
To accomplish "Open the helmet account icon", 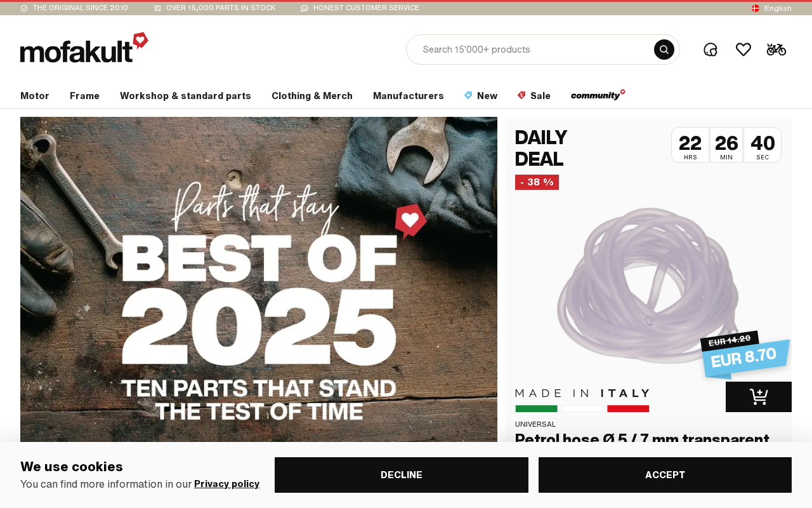I will click(710, 50).
